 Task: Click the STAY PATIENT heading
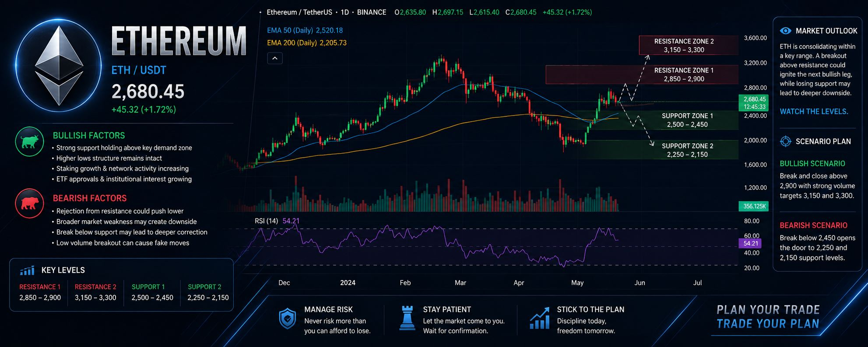447,309
